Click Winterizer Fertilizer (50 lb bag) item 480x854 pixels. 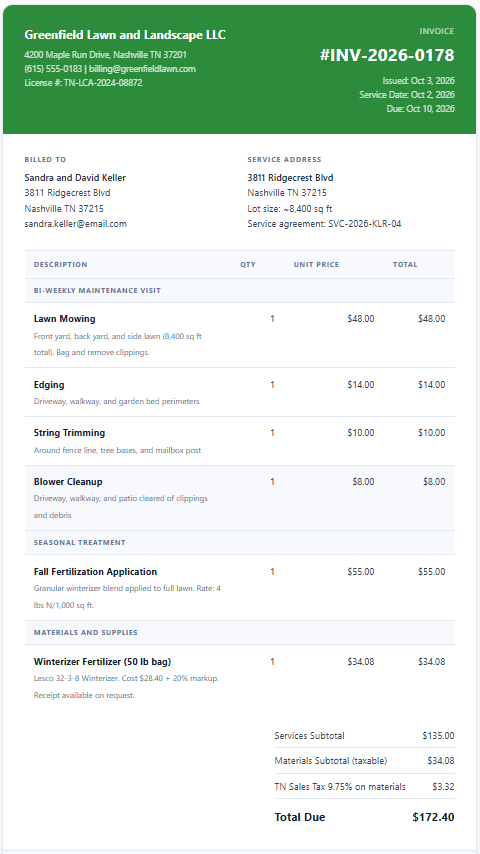(102, 662)
